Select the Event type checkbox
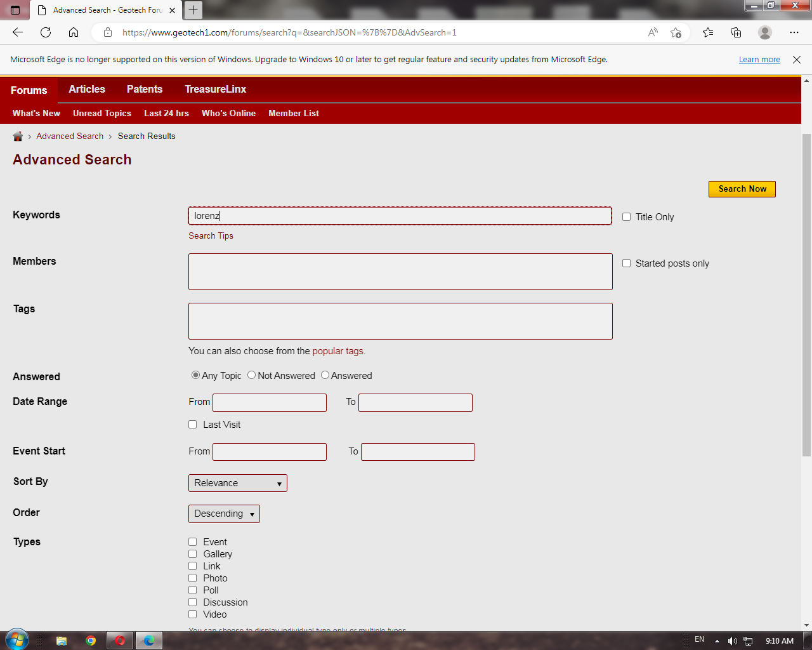The height and width of the screenshot is (650, 812). (x=193, y=542)
